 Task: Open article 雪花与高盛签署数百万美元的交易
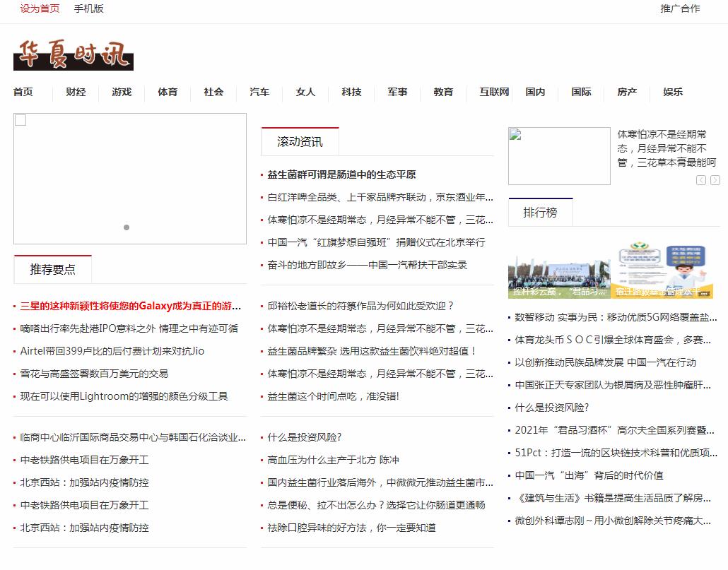coord(94,374)
